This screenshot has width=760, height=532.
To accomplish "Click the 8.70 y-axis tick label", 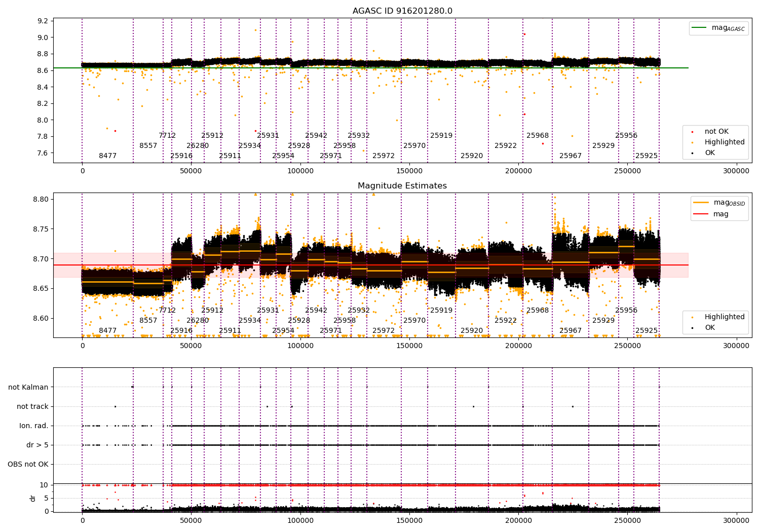I will [x=41, y=259].
